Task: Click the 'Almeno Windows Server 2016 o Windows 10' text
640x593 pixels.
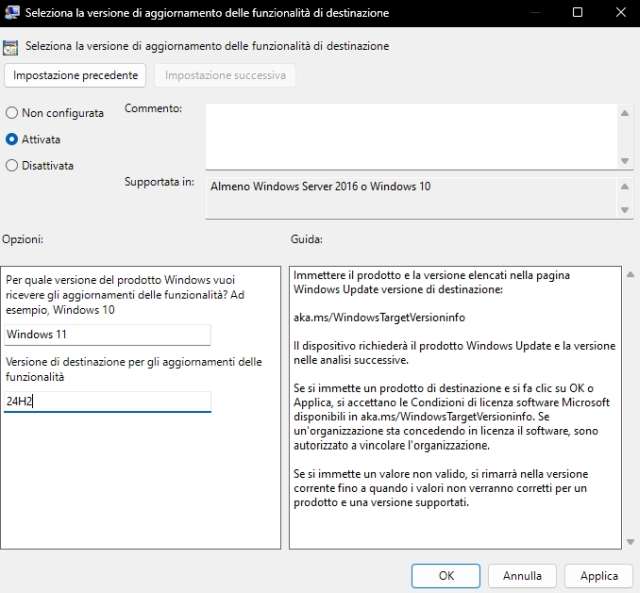Action: [x=320, y=187]
